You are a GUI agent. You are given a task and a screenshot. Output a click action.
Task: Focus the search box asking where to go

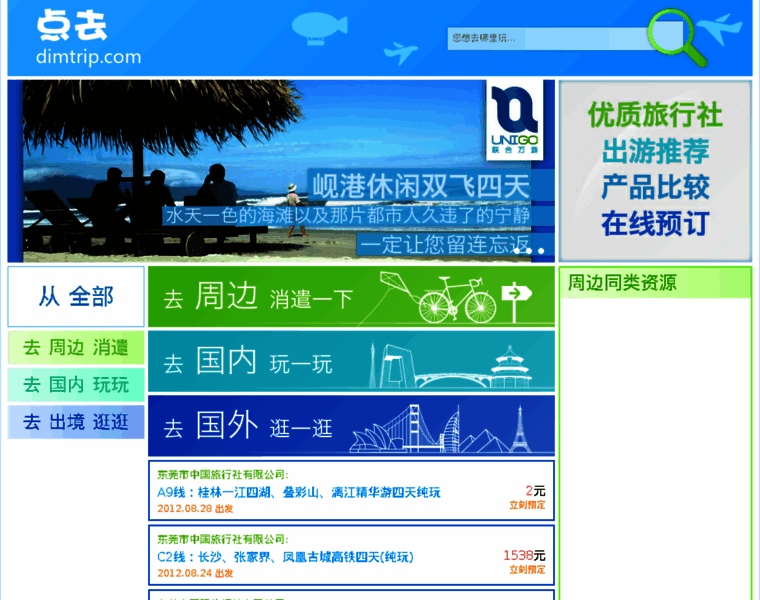point(548,38)
